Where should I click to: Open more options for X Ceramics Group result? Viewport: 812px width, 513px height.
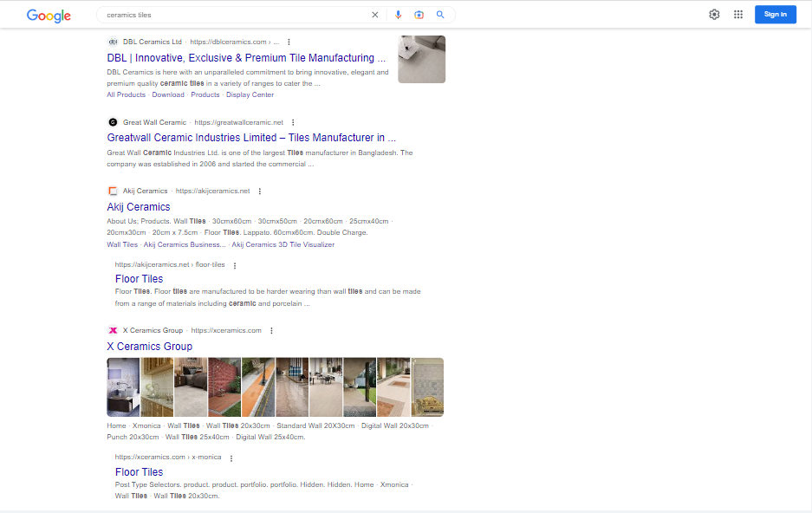tap(271, 330)
